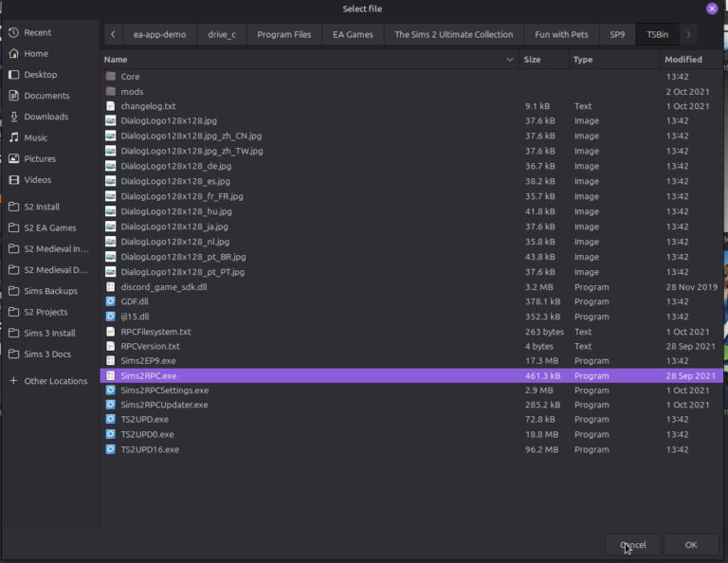Image resolution: width=728 pixels, height=563 pixels.
Task: Click the Sims2RPCSettings.exe file icon
Action: coord(111,390)
